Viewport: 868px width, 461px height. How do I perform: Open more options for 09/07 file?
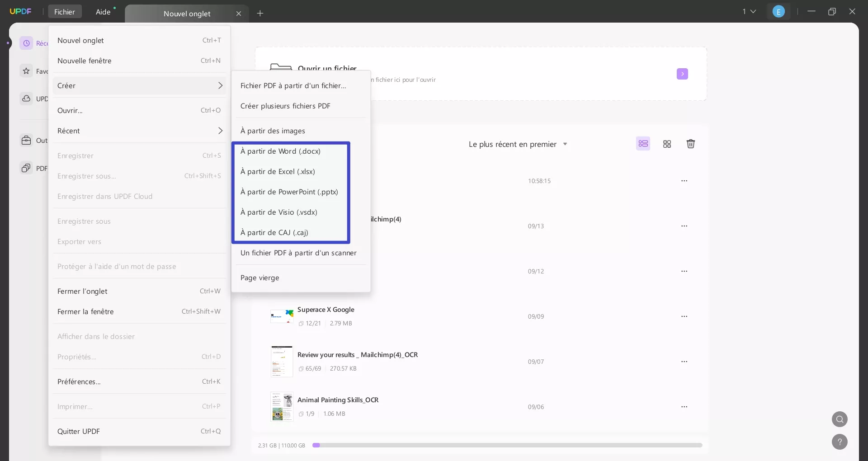pos(684,362)
